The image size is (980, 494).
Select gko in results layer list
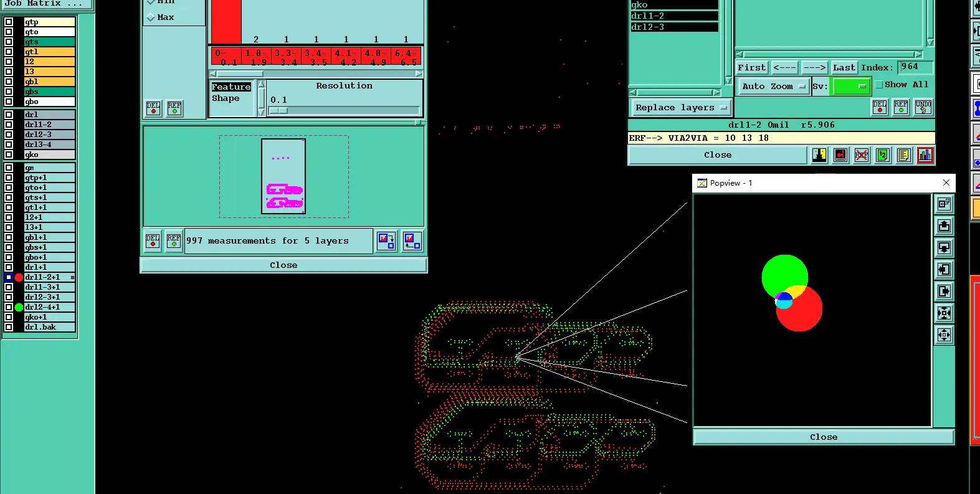click(x=674, y=5)
